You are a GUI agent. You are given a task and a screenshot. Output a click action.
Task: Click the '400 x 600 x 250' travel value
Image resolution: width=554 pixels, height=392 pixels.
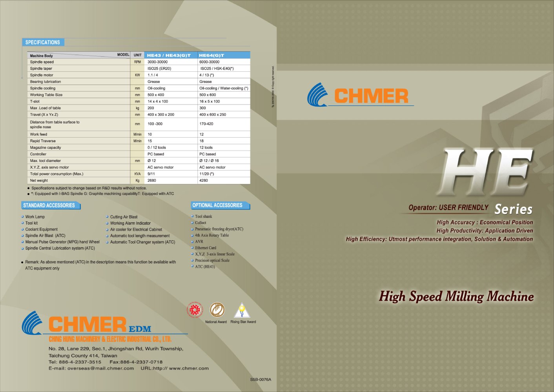(x=213, y=115)
